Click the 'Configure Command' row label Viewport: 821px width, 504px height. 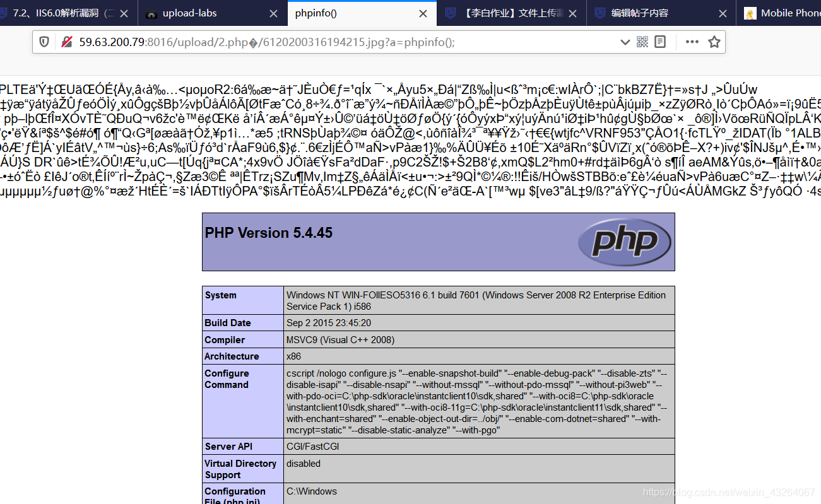pos(227,379)
